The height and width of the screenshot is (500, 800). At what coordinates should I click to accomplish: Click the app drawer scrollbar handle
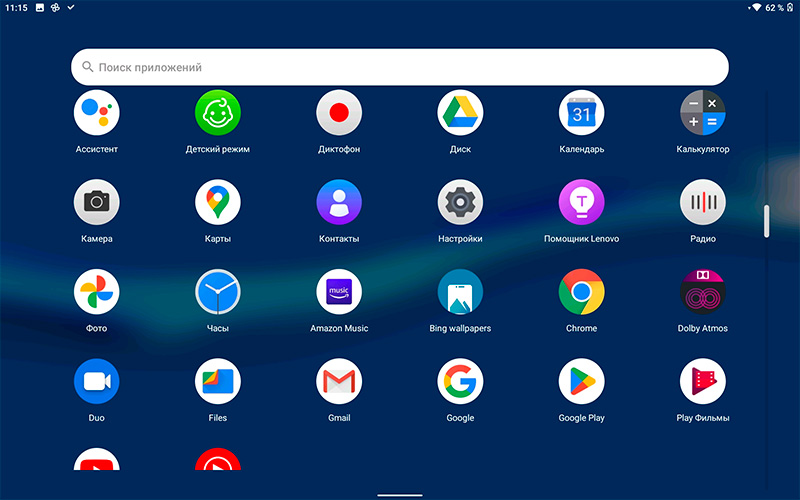767,221
